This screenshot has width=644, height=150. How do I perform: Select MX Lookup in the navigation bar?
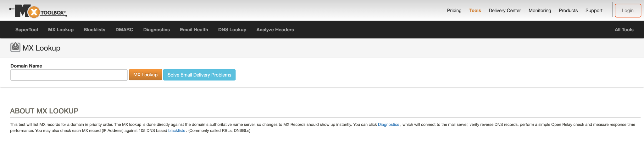pos(61,30)
